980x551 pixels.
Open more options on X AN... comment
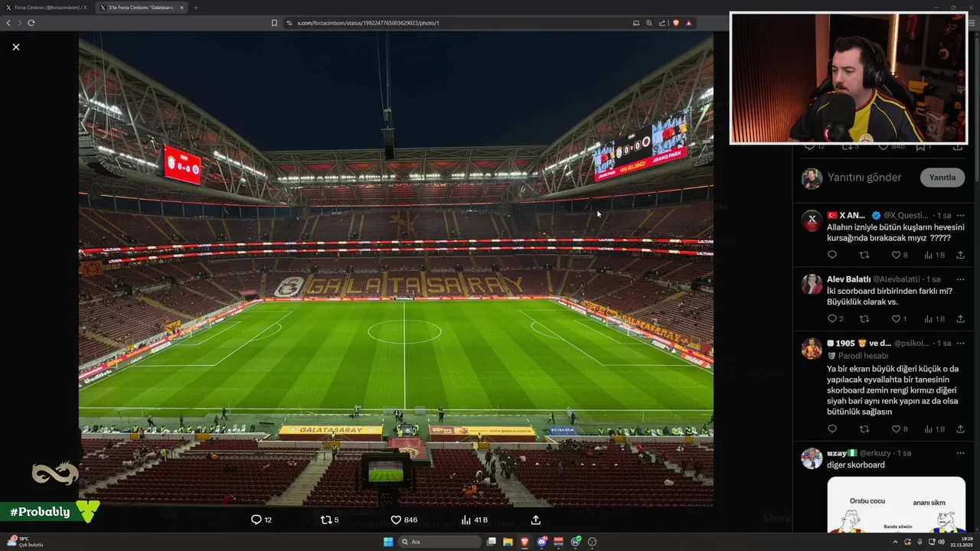point(960,216)
